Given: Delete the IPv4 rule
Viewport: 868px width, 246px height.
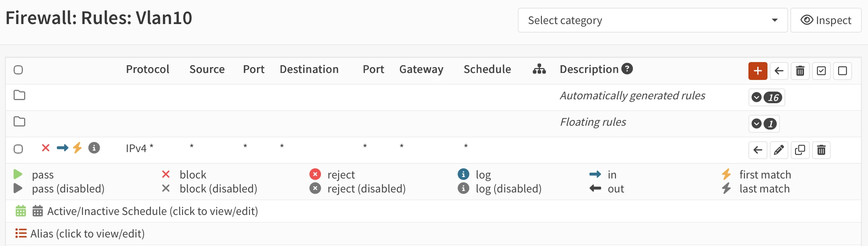Looking at the screenshot, I should click(x=821, y=150).
